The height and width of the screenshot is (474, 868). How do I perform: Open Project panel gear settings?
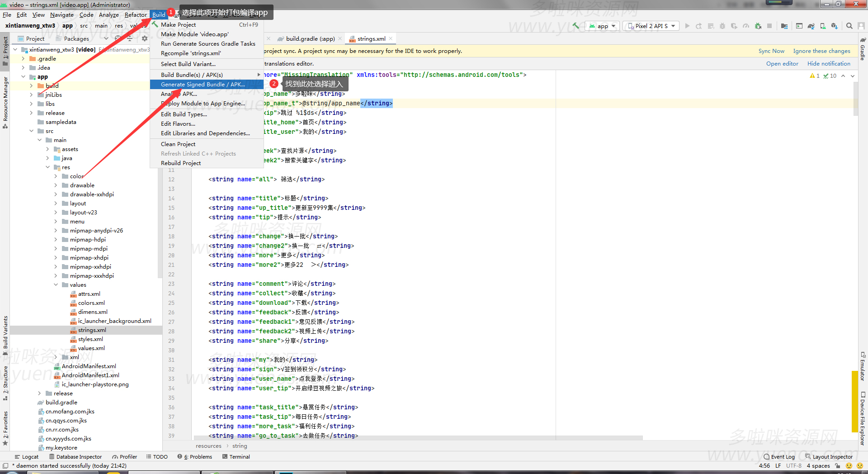[145, 38]
